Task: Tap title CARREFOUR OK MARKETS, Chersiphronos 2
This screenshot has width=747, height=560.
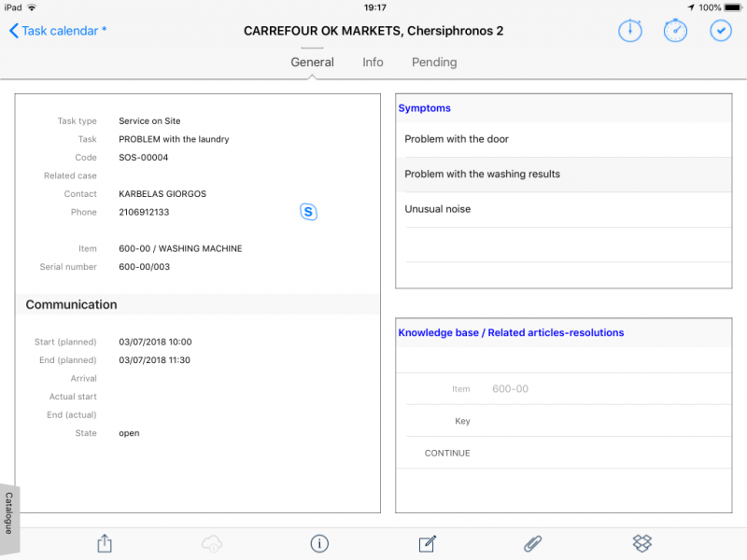Action: pyautogui.click(x=373, y=31)
